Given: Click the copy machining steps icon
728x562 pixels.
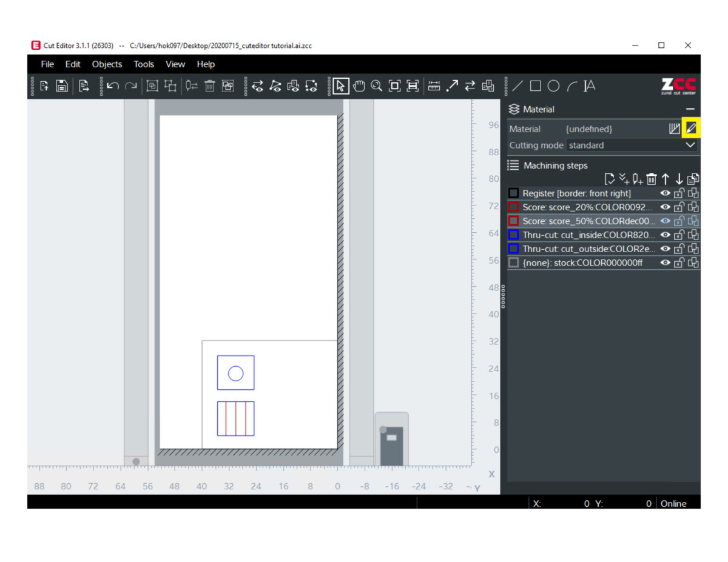Looking at the screenshot, I should (x=693, y=179).
